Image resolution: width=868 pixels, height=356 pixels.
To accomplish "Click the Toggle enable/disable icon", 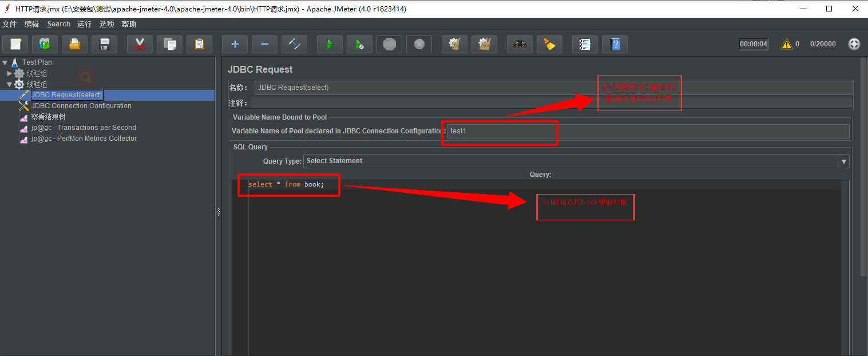I will (x=294, y=44).
